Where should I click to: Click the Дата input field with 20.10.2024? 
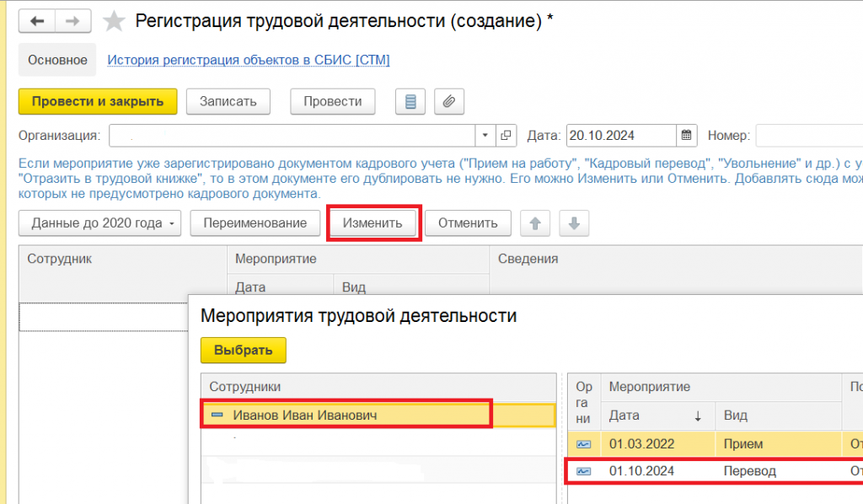[621, 136]
